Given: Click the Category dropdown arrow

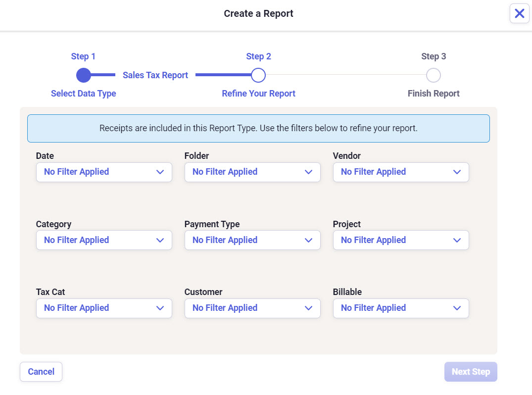Looking at the screenshot, I should [160, 240].
